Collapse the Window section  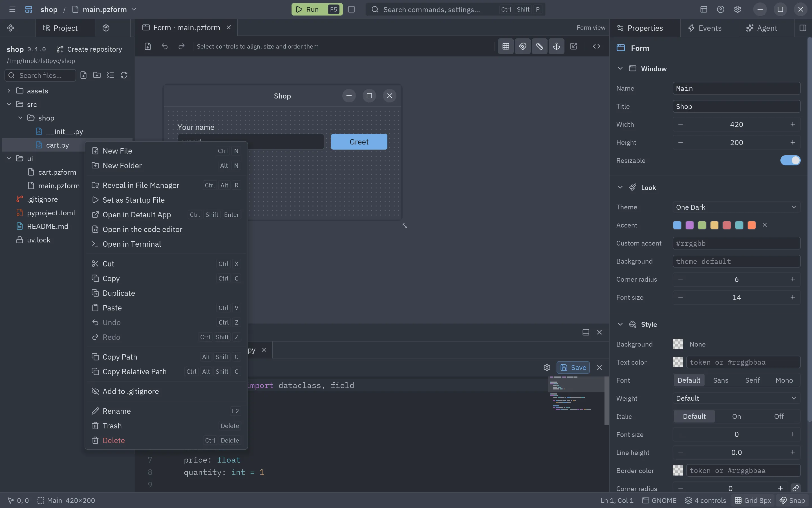620,69
